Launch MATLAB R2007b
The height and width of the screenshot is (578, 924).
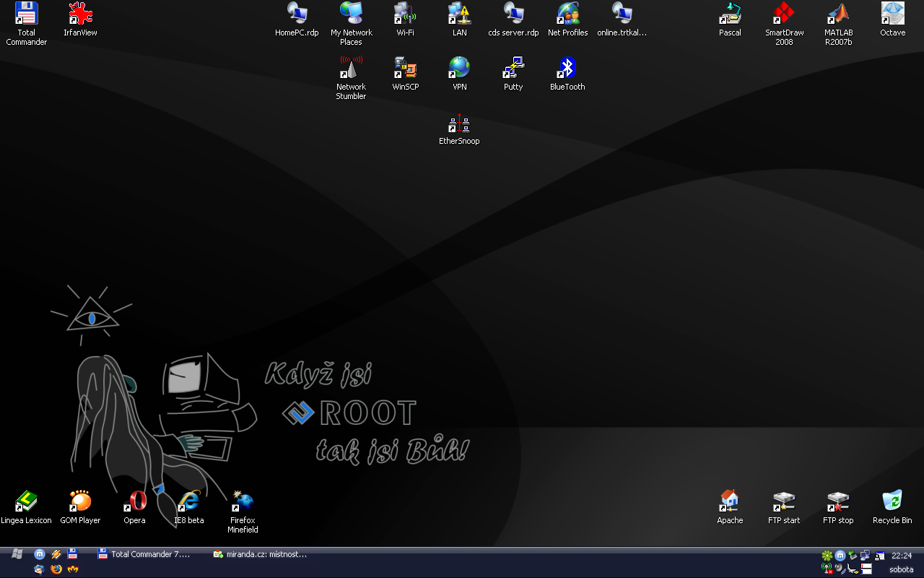(838, 23)
